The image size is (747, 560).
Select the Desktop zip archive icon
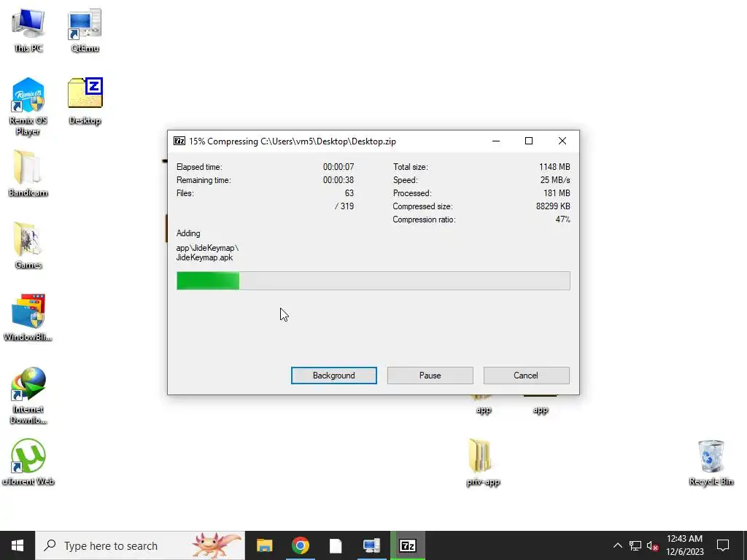point(85,101)
